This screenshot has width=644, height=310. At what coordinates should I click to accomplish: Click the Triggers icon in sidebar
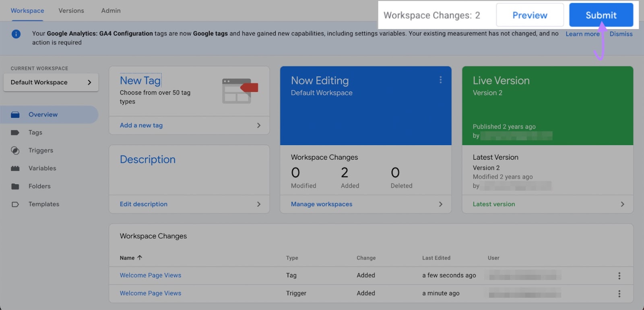click(15, 151)
